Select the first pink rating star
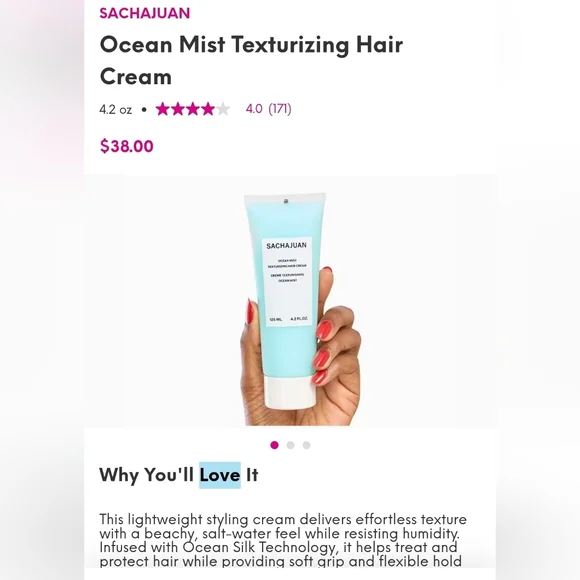The image size is (580, 580). (162, 109)
